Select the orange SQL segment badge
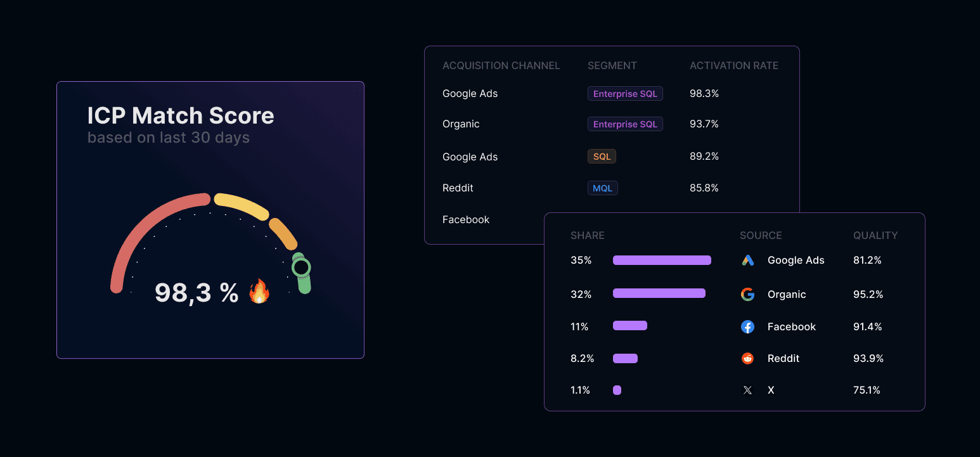This screenshot has height=457, width=980. (x=602, y=157)
